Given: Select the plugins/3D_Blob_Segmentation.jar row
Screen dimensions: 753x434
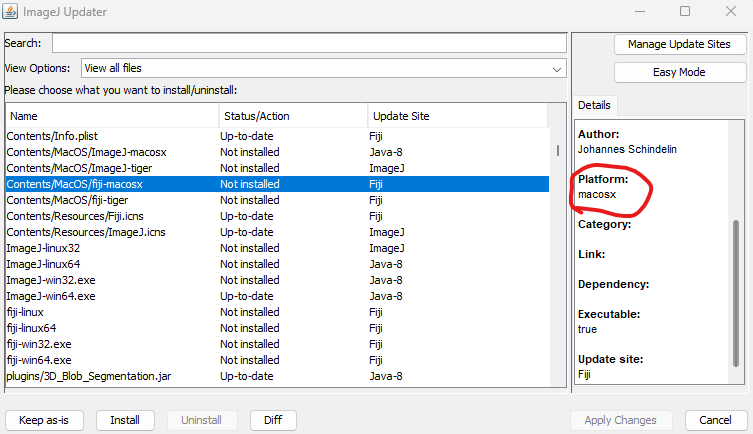Looking at the screenshot, I should click(277, 376).
